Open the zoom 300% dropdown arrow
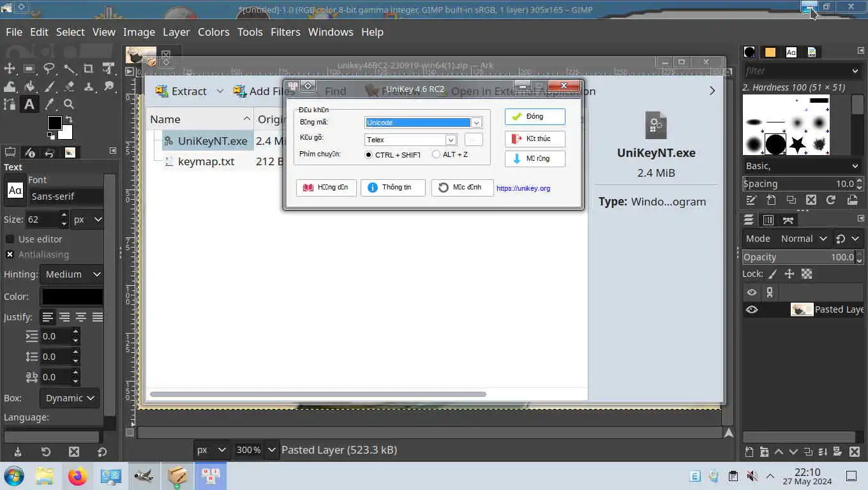The height and width of the screenshot is (490, 868). pos(271,450)
